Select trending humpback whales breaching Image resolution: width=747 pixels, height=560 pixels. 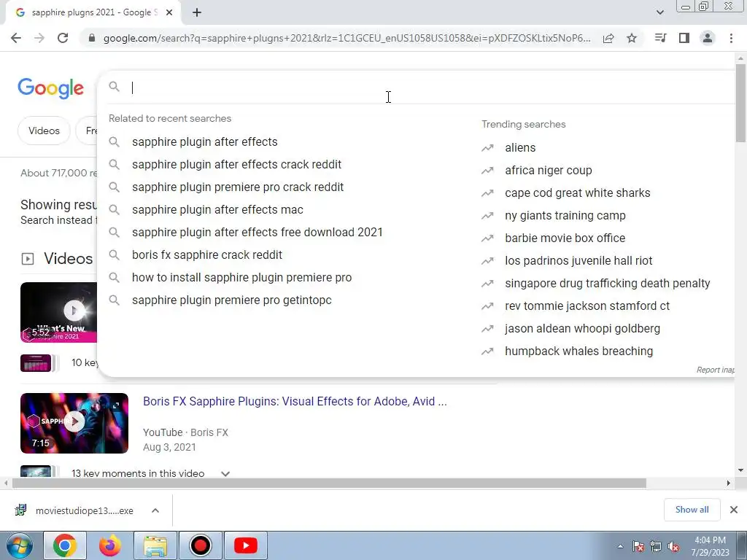pyautogui.click(x=578, y=351)
